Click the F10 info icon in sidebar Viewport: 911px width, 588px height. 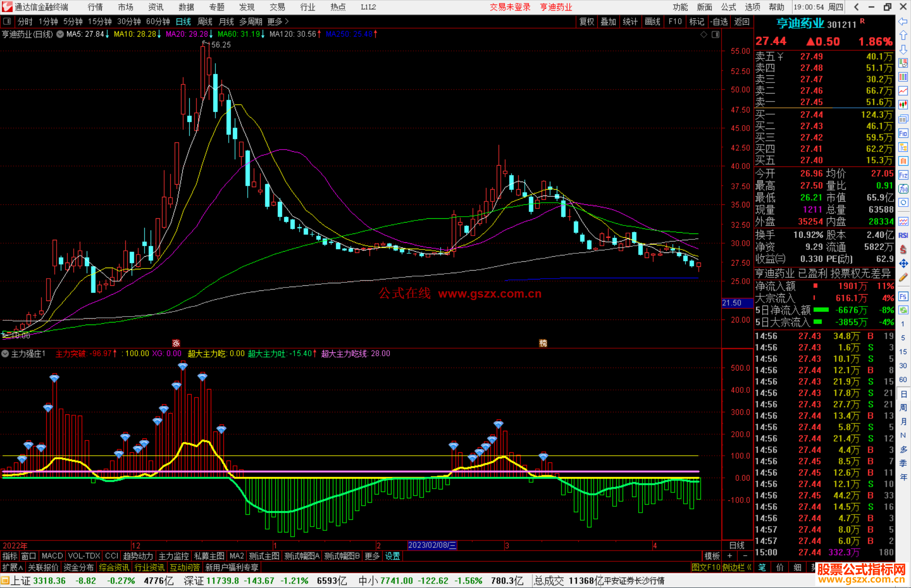tap(903, 133)
